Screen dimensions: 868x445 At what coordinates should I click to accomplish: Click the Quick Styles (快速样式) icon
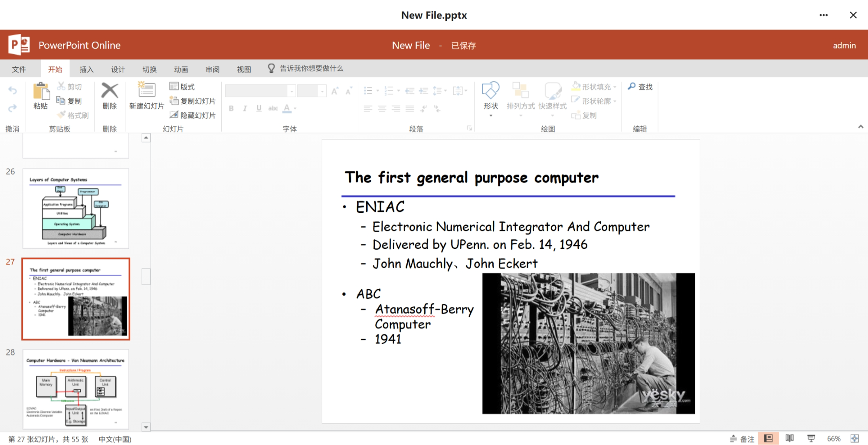(x=553, y=90)
